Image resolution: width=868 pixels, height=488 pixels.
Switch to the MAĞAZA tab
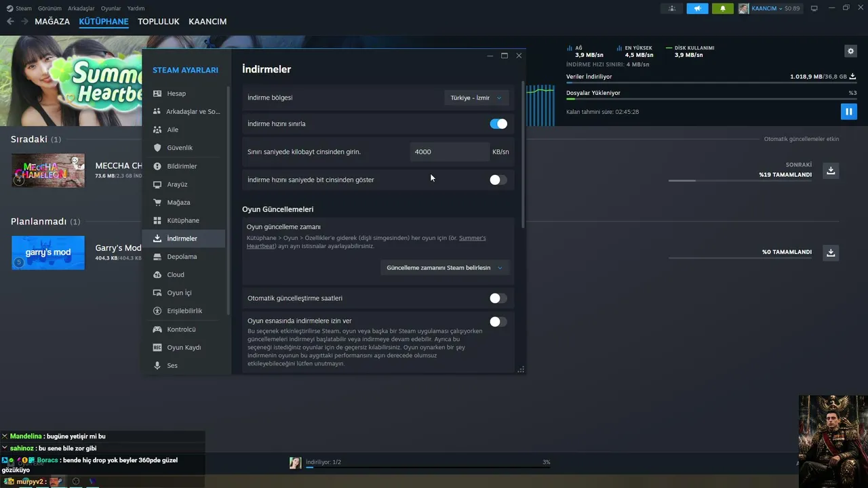pyautogui.click(x=52, y=22)
